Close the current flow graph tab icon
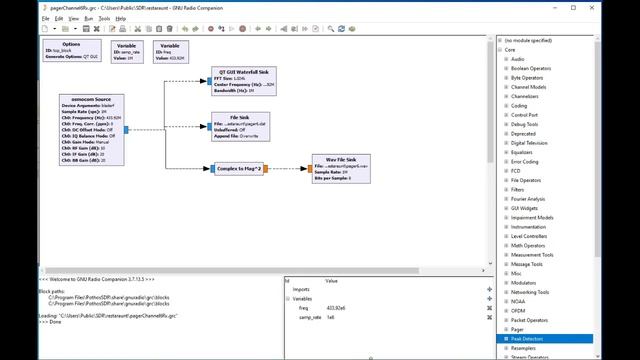The width and height of the screenshot is (640, 360). [x=97, y=29]
